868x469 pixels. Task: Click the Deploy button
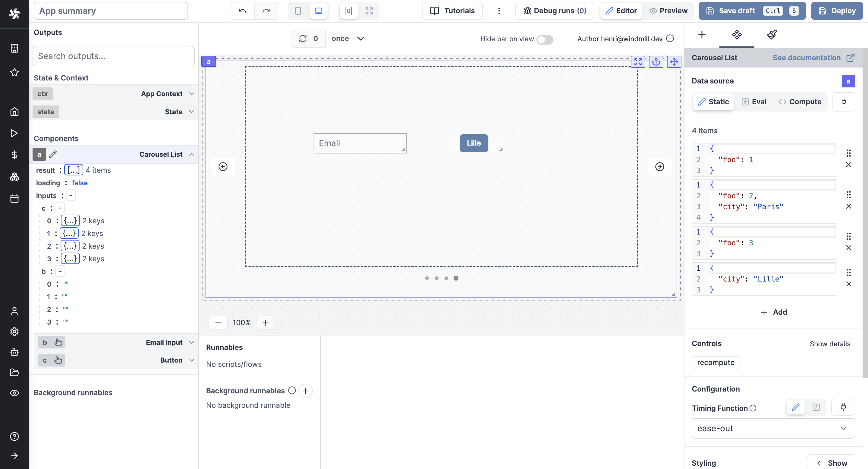837,11
